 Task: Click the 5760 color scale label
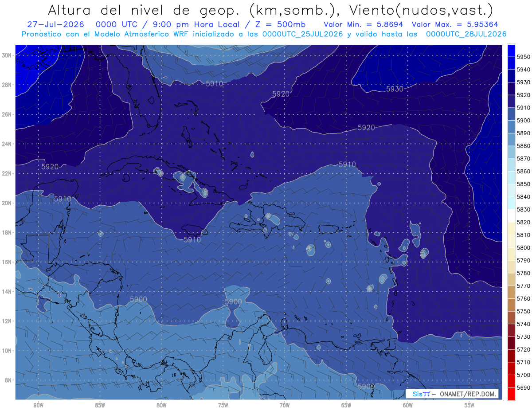[523, 298]
